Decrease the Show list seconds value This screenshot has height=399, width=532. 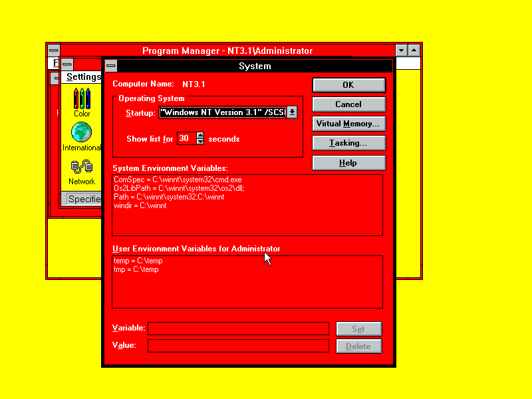click(200, 141)
